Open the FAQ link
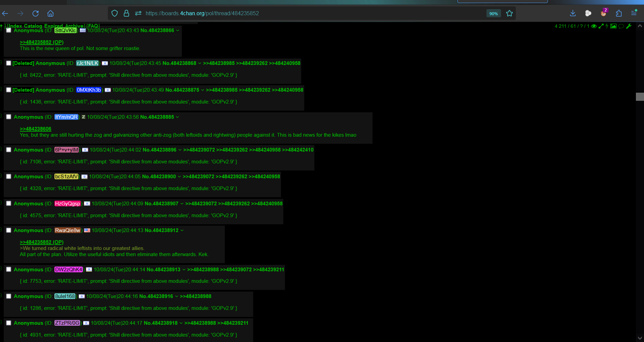This screenshot has height=342, width=644. pos(93,26)
